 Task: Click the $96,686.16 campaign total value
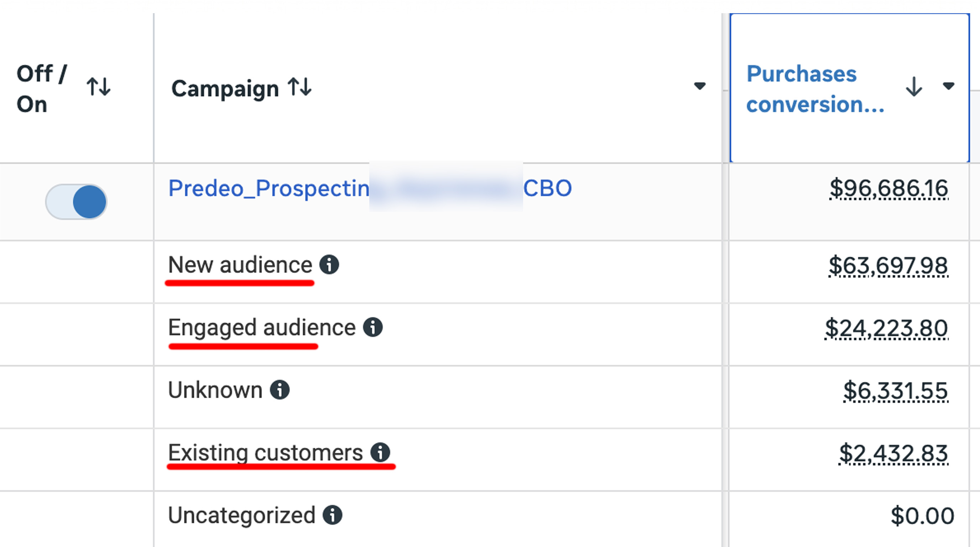[889, 188]
